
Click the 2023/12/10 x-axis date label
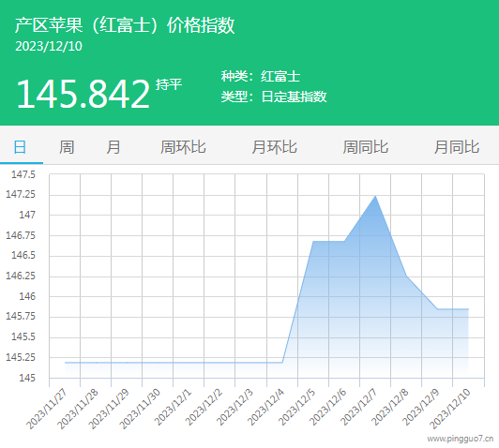pyautogui.click(x=450, y=410)
